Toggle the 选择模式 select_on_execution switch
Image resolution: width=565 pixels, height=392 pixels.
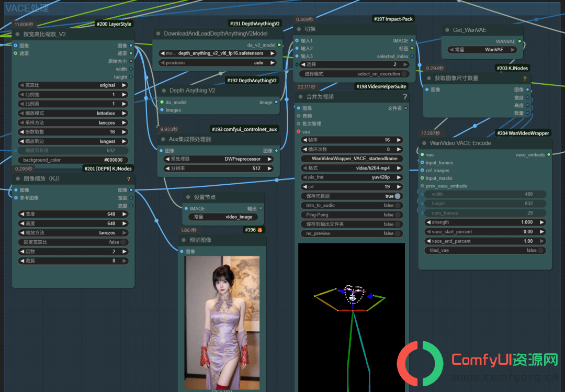(404, 74)
